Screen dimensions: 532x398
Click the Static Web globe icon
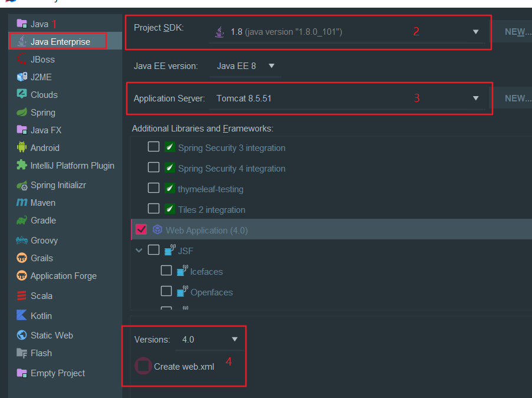22,335
